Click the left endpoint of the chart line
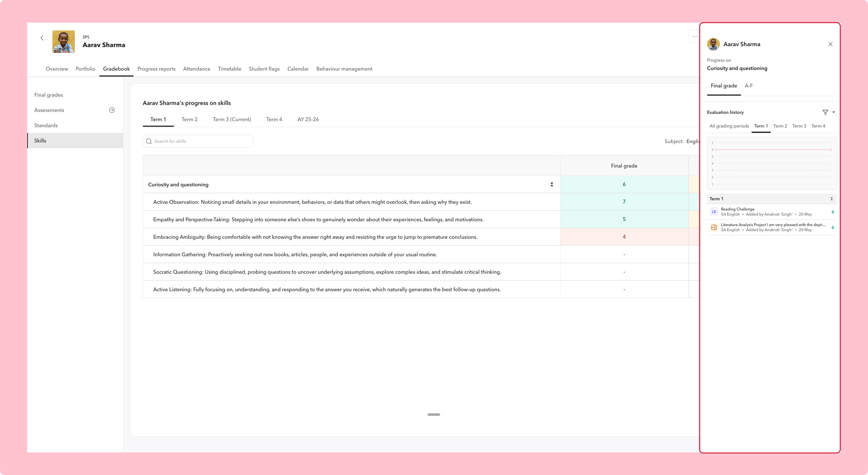The height and width of the screenshot is (475, 868). pos(716,150)
